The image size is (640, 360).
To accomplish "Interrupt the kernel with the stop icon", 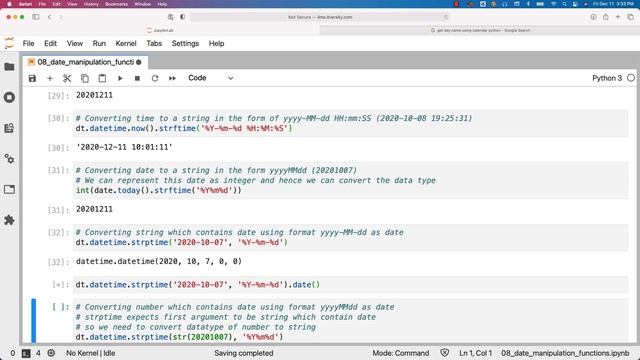I will tap(138, 78).
